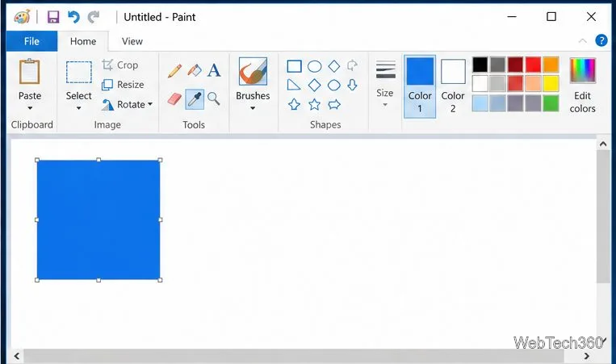Screen dimensions: 616x364
Task: Choose the Down arrow shape
Action: pyautogui.click(x=352, y=85)
